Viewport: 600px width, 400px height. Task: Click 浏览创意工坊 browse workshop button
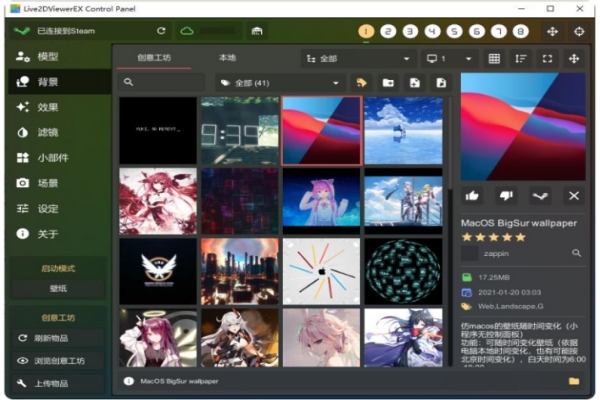58,361
